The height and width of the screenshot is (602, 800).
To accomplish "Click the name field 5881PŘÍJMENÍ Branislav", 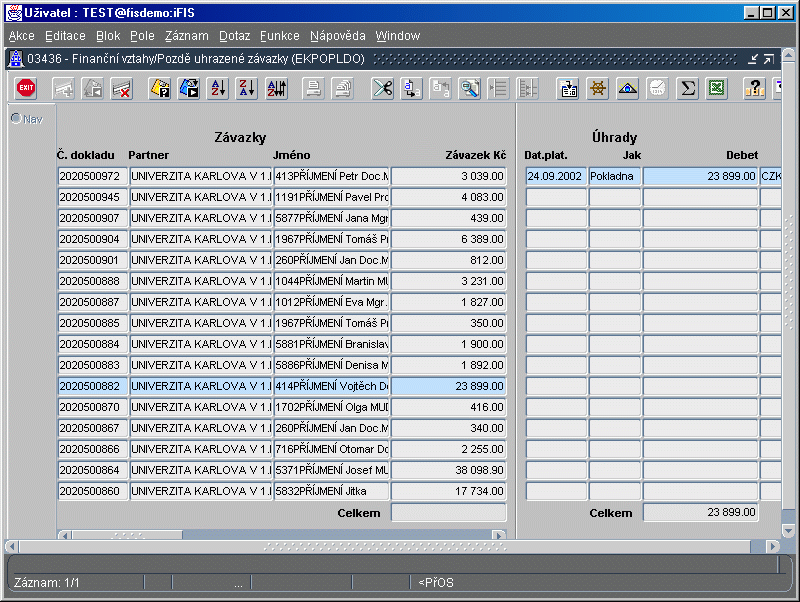I will click(x=332, y=344).
